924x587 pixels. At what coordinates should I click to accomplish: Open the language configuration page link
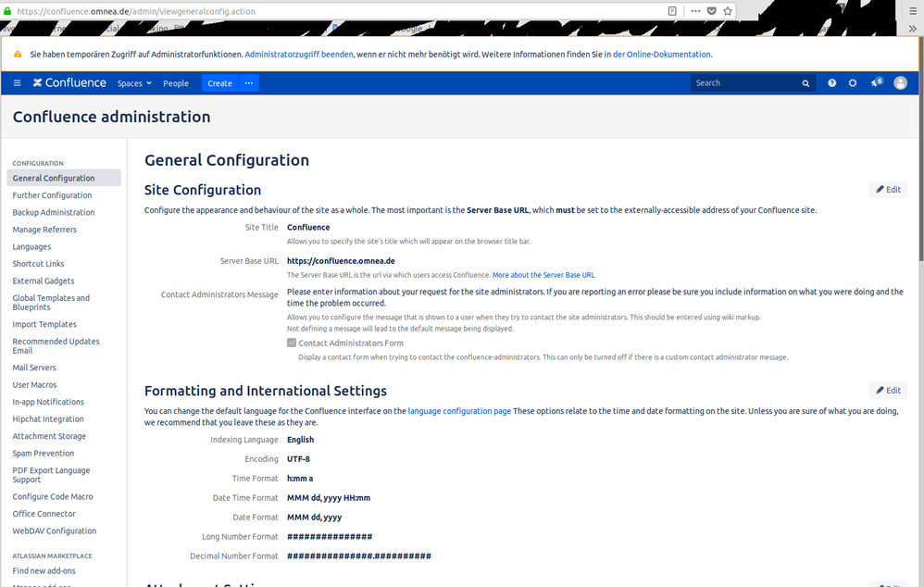[x=459, y=411]
